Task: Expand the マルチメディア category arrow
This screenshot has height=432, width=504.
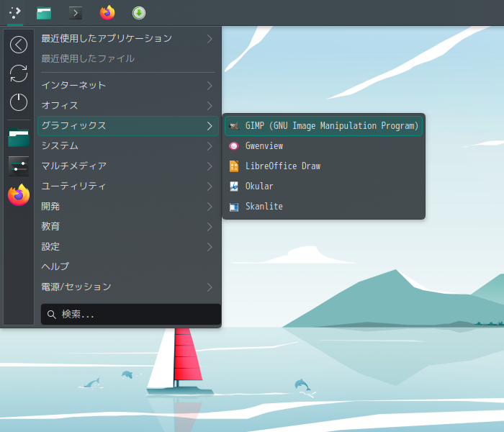Action: pos(210,166)
